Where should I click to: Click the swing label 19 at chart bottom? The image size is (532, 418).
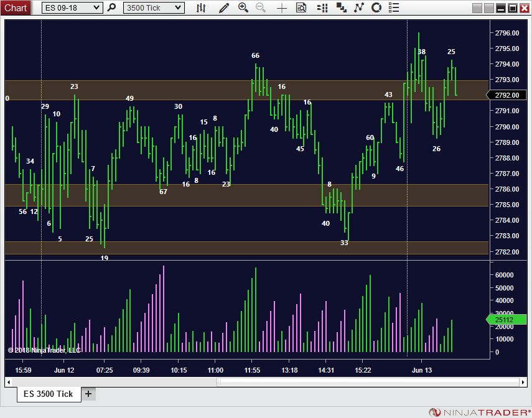[x=104, y=258]
